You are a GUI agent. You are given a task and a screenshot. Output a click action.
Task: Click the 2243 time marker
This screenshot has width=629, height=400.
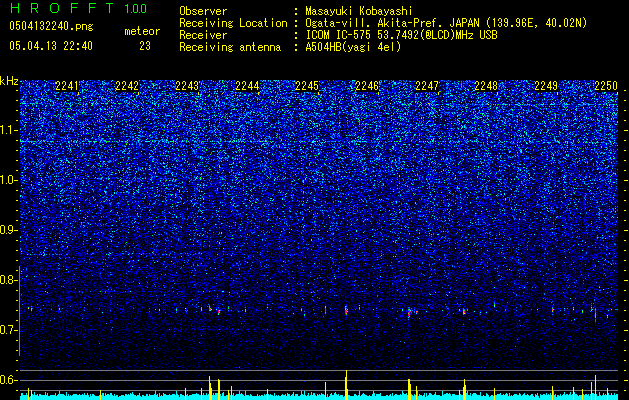point(187,86)
